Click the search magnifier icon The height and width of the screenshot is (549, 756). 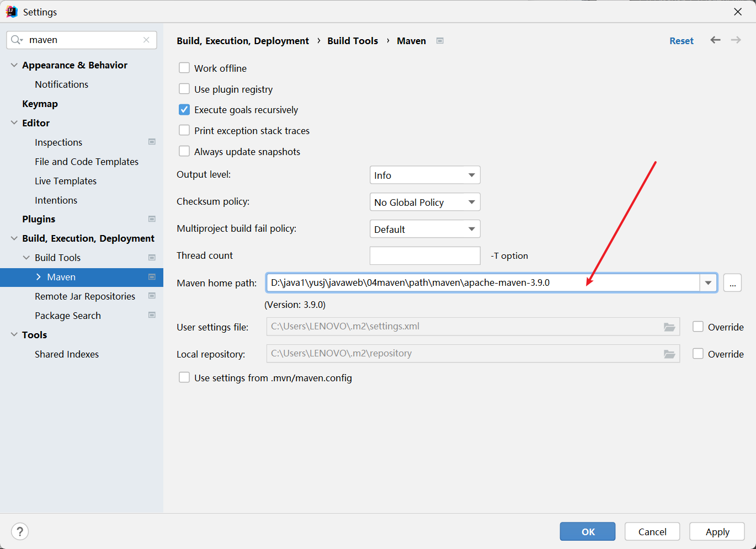click(17, 40)
